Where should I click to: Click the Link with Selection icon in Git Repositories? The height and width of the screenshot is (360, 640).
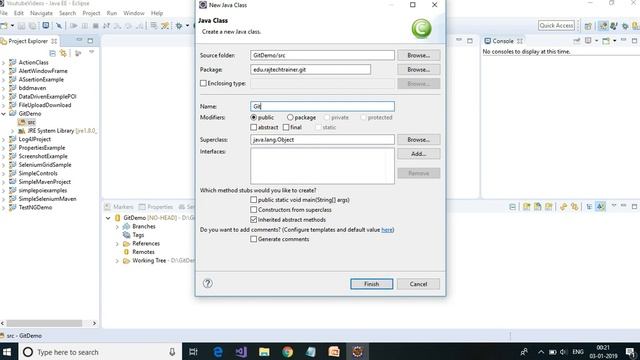575,207
